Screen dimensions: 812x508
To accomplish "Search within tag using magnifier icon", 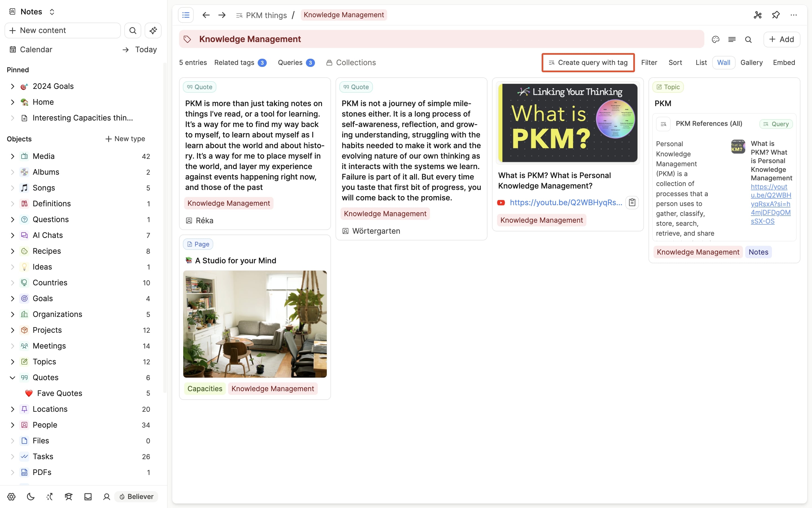I will pos(748,40).
